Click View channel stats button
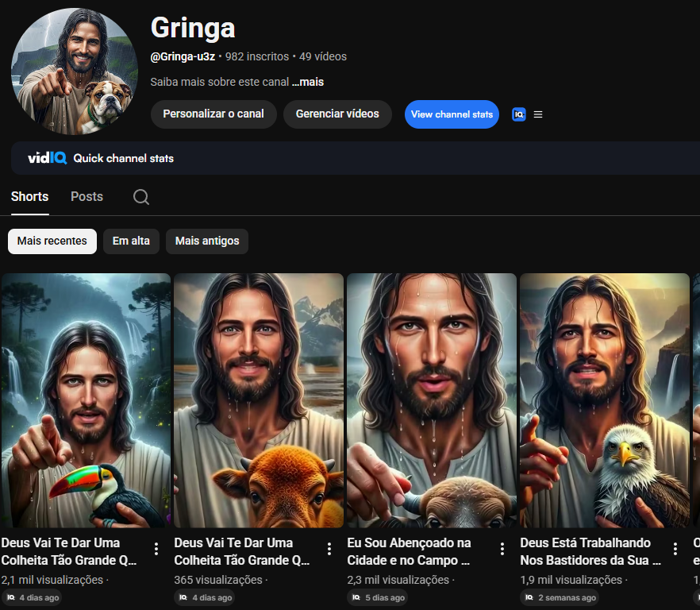This screenshot has width=700, height=610. coord(452,114)
